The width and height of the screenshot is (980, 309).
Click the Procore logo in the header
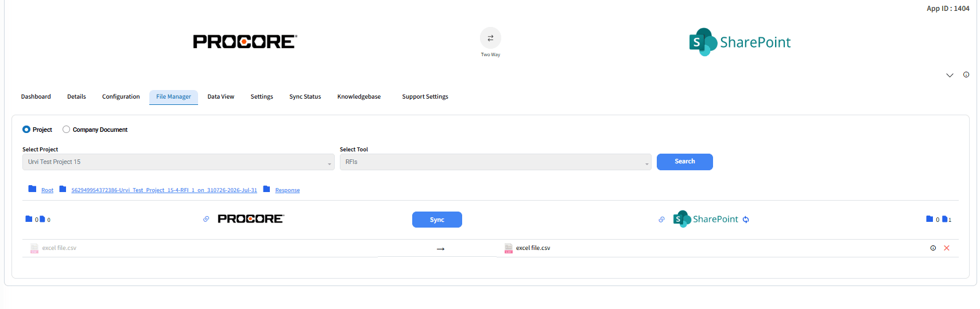point(245,42)
